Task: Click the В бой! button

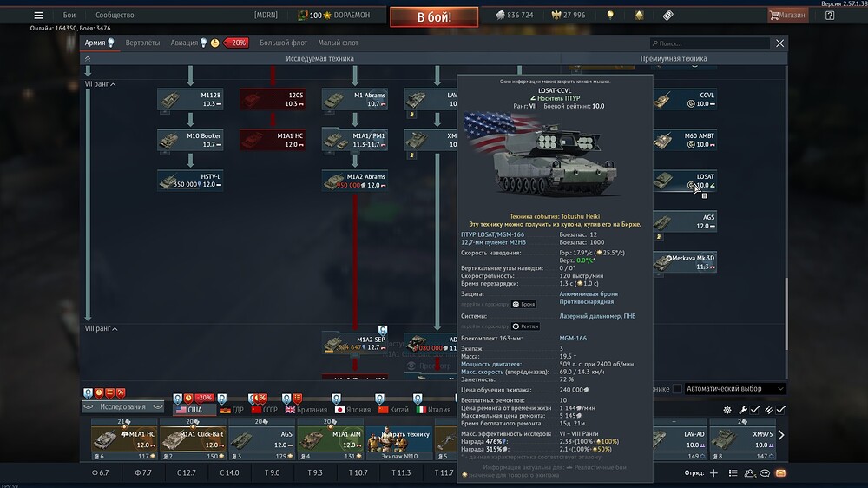Action: [434, 17]
